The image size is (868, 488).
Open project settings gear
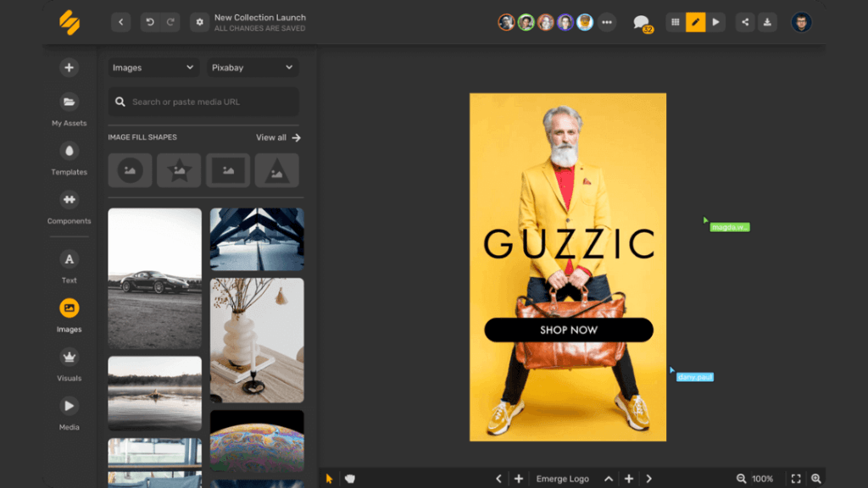coord(199,22)
